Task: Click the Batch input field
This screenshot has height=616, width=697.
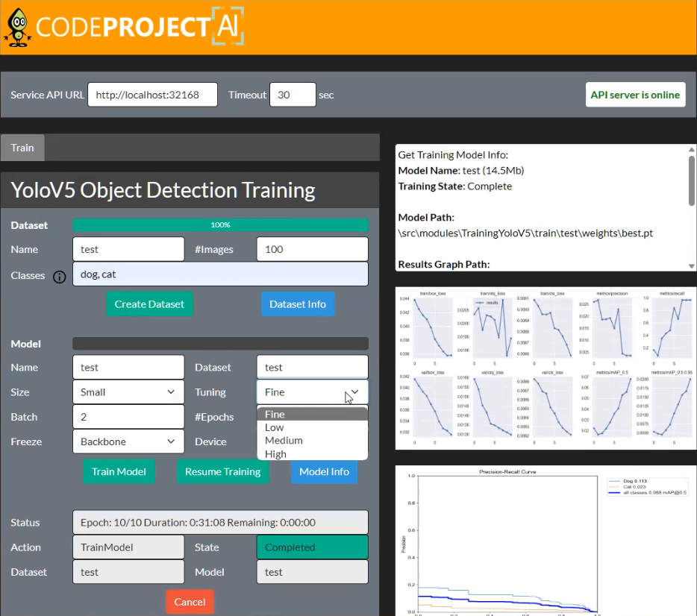Action: coord(128,417)
